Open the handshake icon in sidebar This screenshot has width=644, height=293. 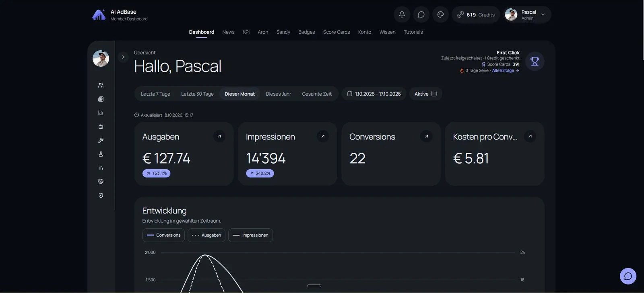point(101,182)
